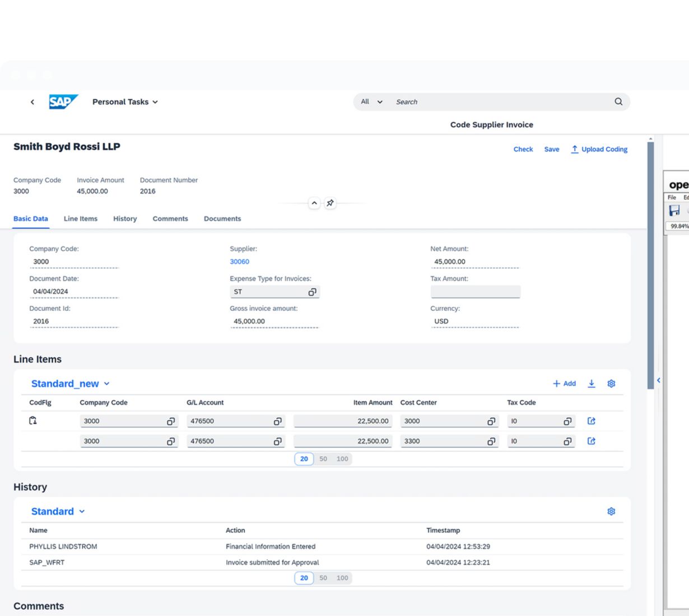Click the vertical scrollbar of invoice page

[x=650, y=263]
